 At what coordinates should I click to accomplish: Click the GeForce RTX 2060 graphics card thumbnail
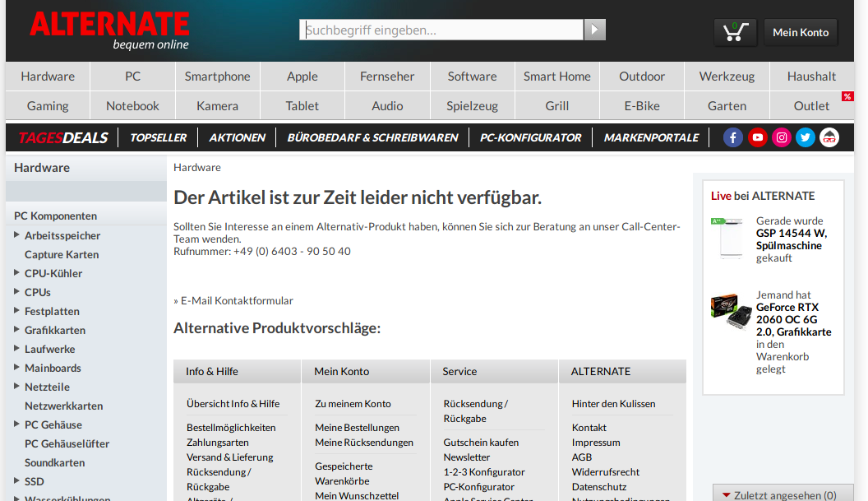pyautogui.click(x=728, y=312)
